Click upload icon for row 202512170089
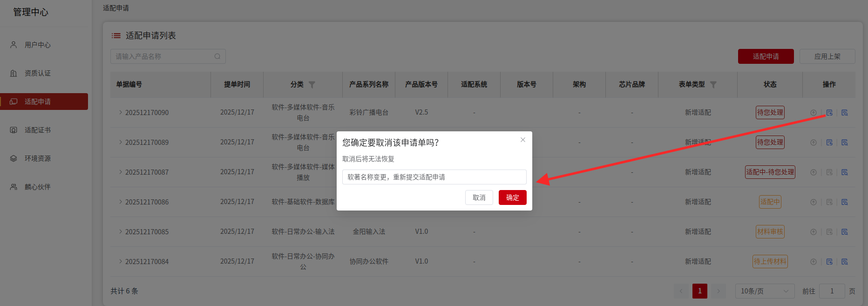 point(814,143)
